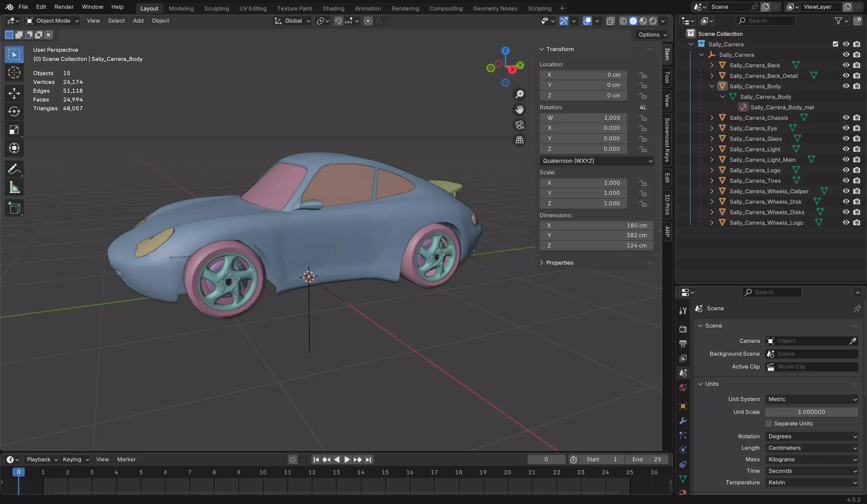Open Playback popover in timeline
Image resolution: width=867 pixels, height=504 pixels.
coord(41,460)
